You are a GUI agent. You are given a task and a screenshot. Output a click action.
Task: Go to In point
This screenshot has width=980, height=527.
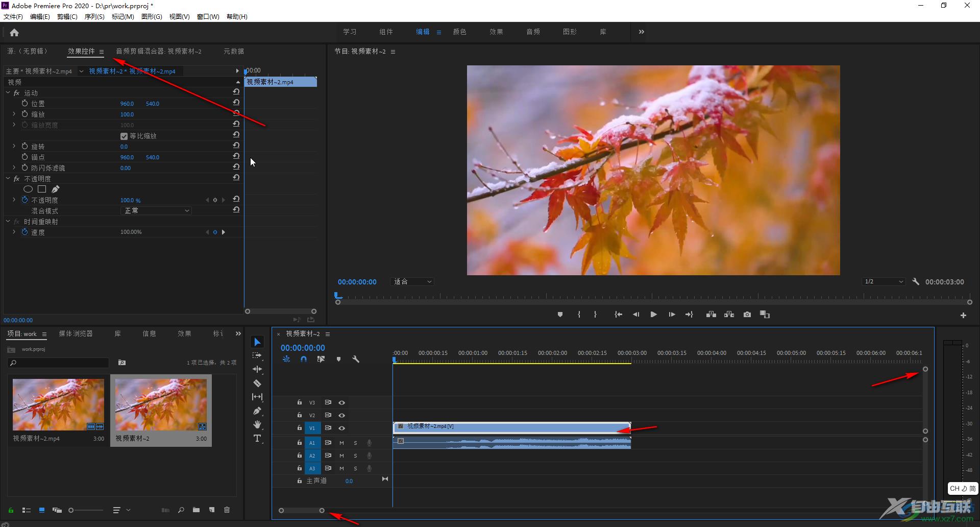[618, 315]
